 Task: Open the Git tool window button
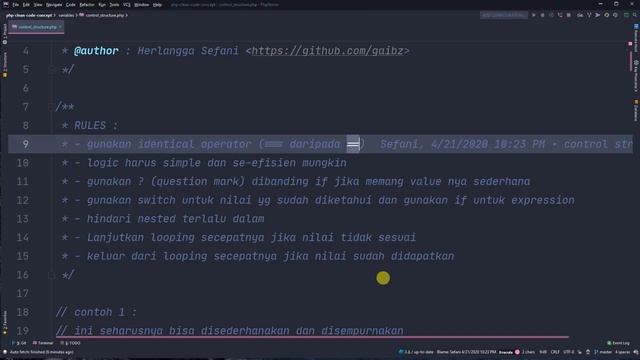(x=19, y=343)
